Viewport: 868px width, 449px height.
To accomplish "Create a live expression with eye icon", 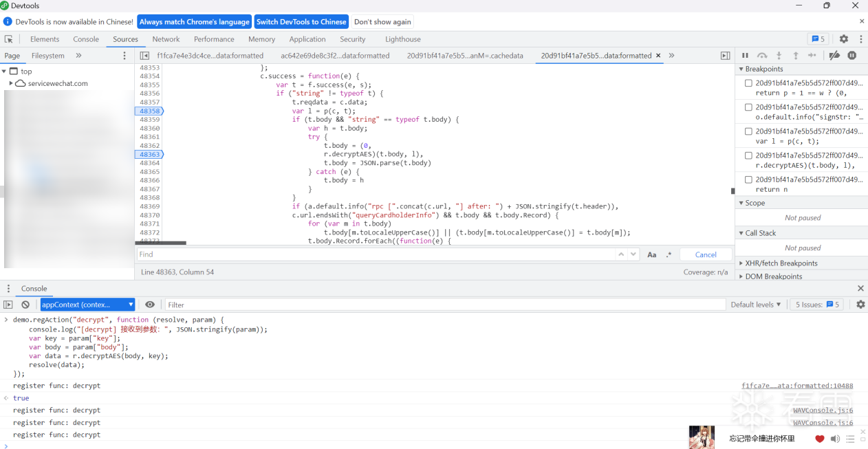I will [150, 305].
